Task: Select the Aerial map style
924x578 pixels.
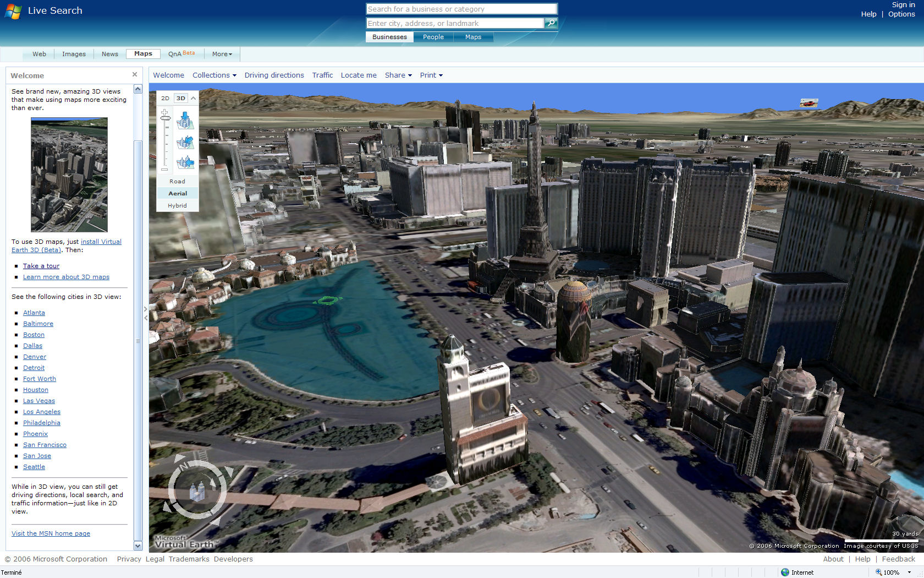Action: (x=178, y=193)
